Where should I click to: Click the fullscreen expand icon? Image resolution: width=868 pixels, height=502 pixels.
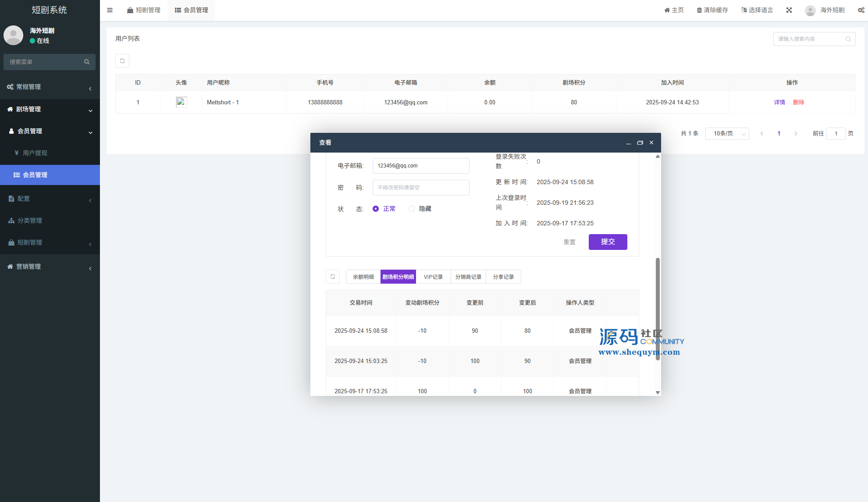(x=789, y=10)
